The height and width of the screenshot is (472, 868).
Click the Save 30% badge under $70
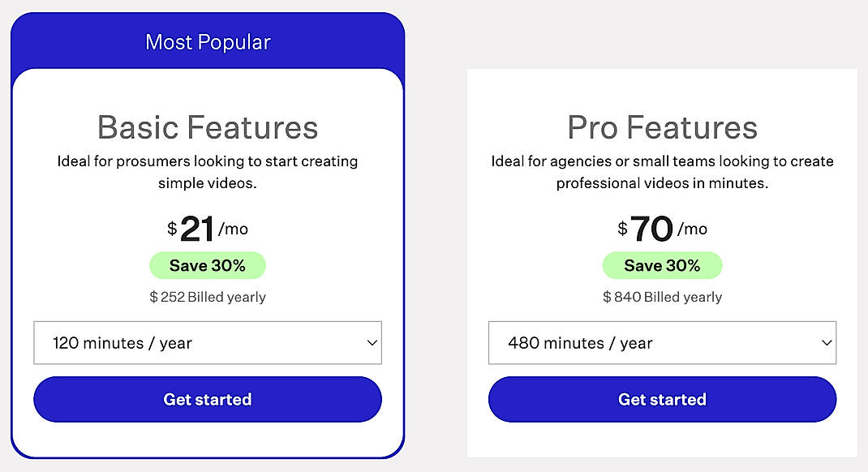662,265
